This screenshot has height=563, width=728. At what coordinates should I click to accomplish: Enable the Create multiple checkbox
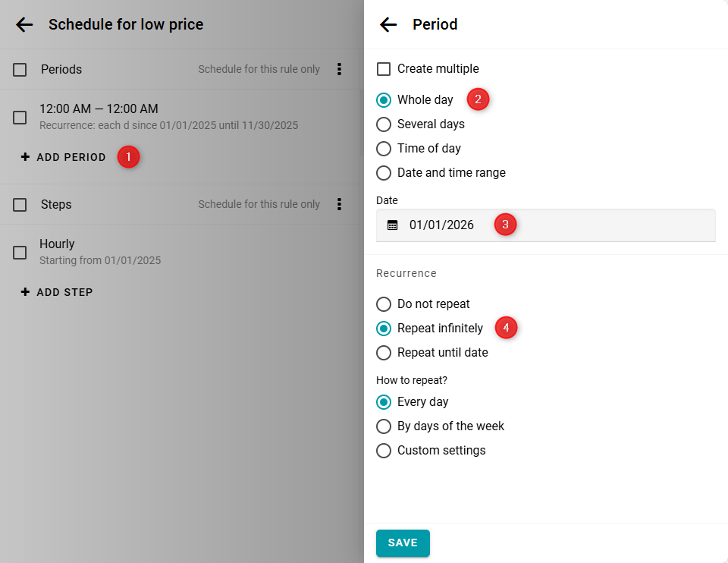384,69
